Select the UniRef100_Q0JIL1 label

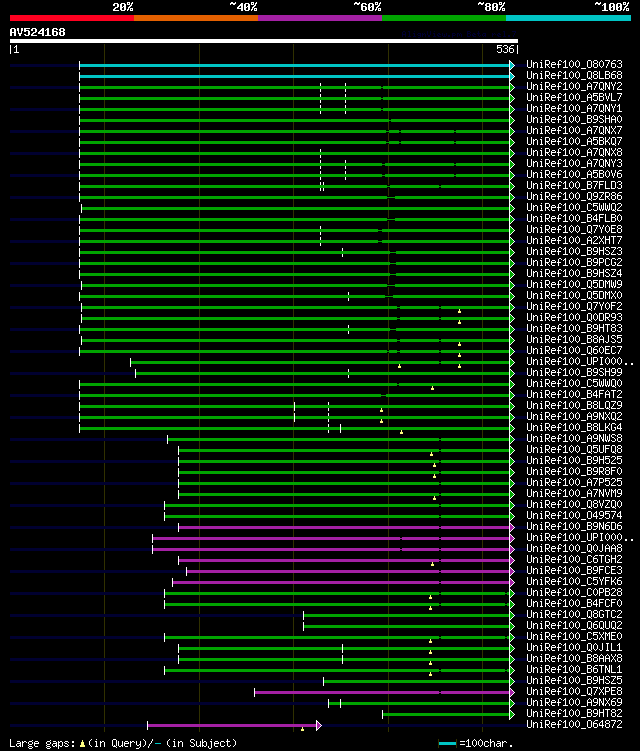click(574, 648)
